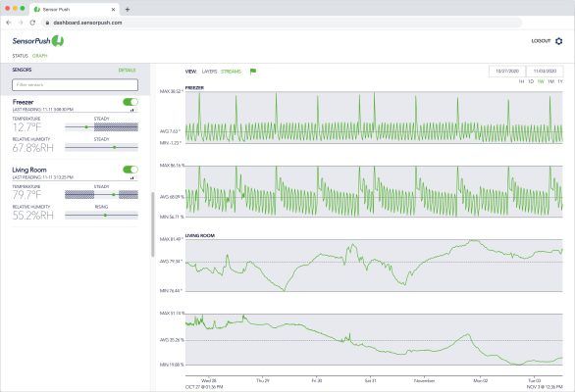
Task: Open a new browser tab with the plus
Action: (128, 9)
